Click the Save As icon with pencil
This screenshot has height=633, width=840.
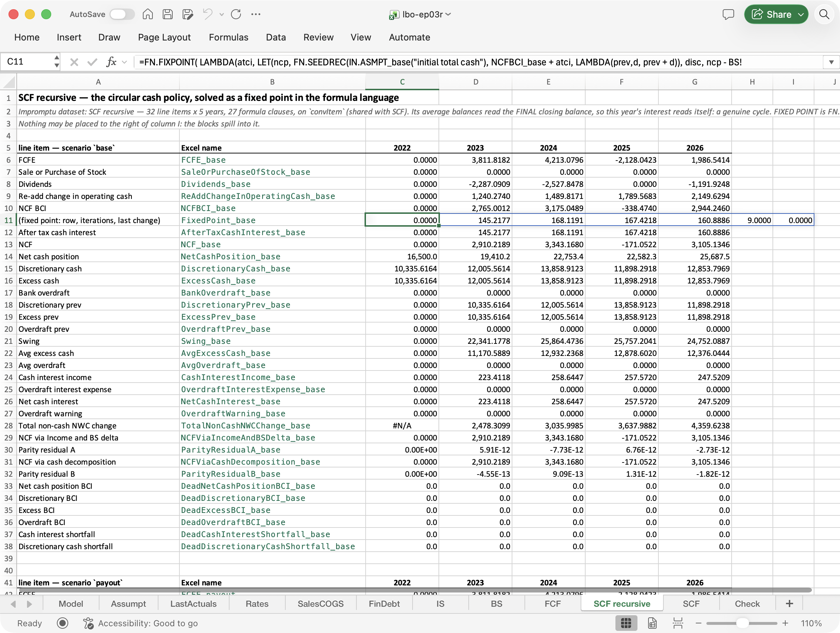point(188,15)
